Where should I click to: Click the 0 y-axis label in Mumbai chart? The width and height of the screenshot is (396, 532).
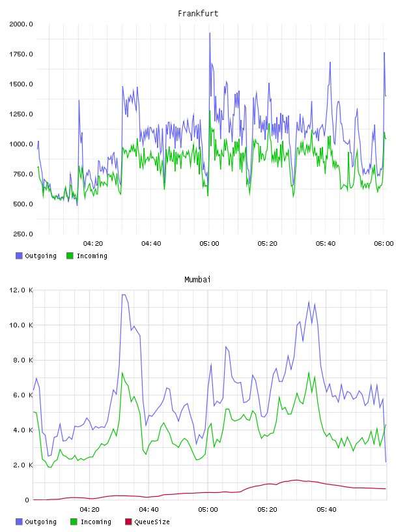tap(27, 500)
